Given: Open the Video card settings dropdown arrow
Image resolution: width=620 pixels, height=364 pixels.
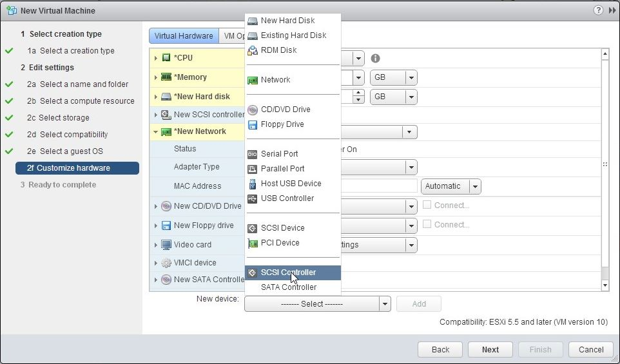Looking at the screenshot, I should (x=411, y=245).
